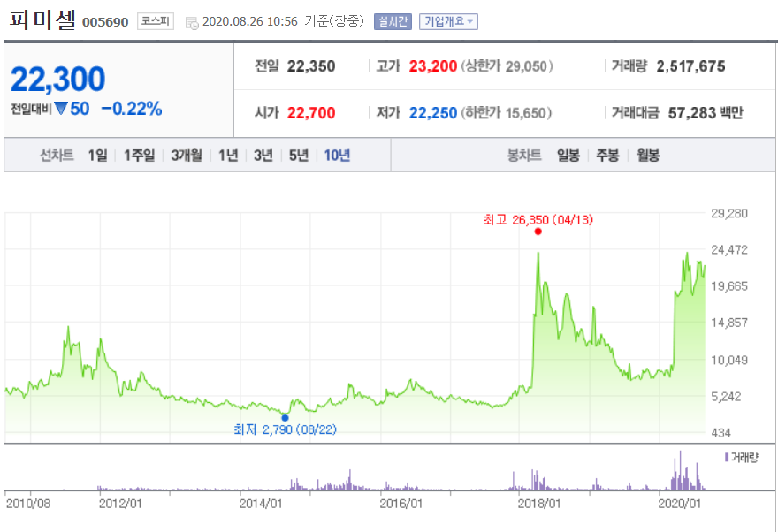Click the calendar clock icon beside the date
This screenshot has height=532, width=778.
pos(192,23)
